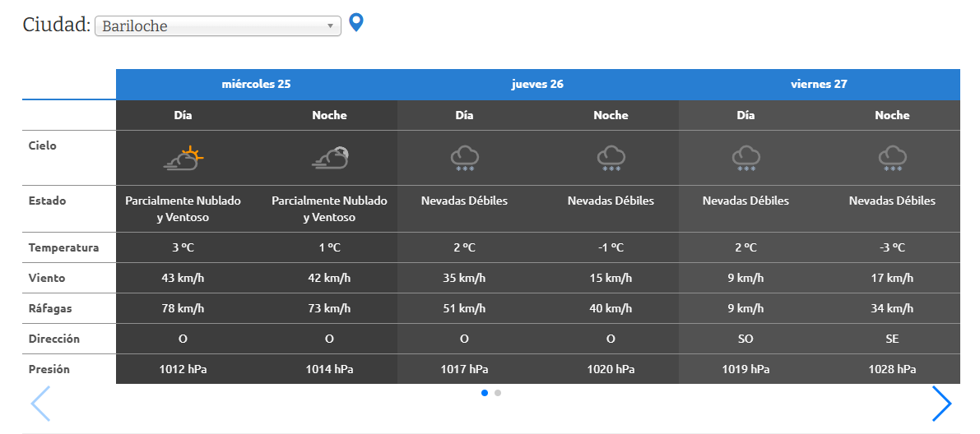This screenshot has width=980, height=434.
Task: Click the viernes 27 daytime snow icon
Action: pos(745,158)
